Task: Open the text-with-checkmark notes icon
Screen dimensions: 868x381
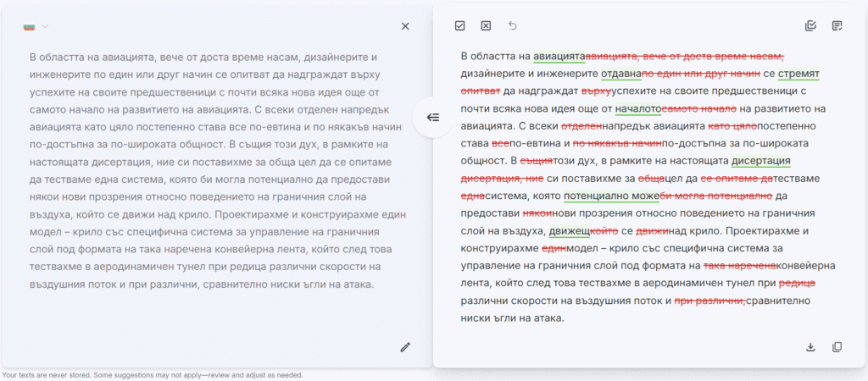Action: (x=837, y=26)
